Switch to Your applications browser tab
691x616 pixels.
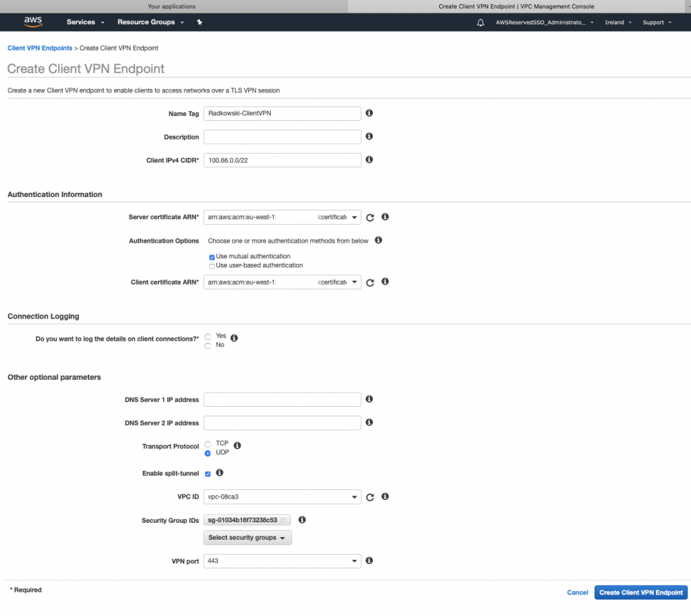(172, 6)
